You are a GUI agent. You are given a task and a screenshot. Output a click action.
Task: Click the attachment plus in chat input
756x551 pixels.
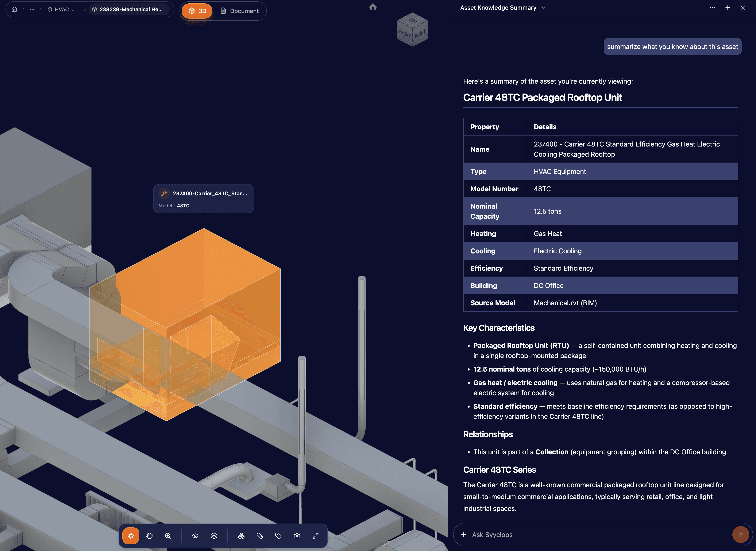(x=463, y=535)
